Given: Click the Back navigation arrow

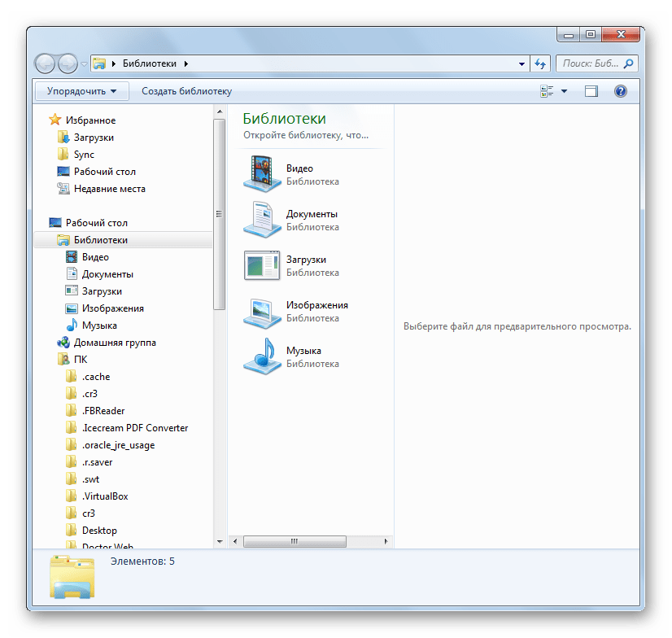Looking at the screenshot, I should pos(45,63).
